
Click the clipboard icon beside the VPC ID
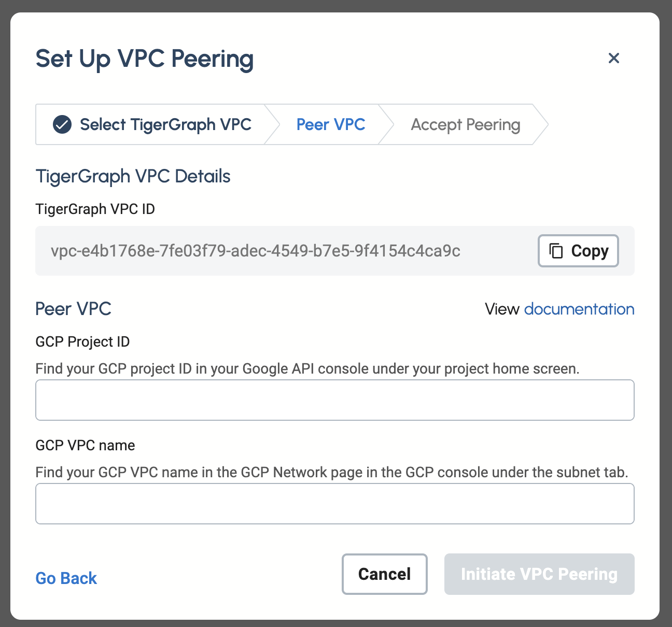pos(556,251)
